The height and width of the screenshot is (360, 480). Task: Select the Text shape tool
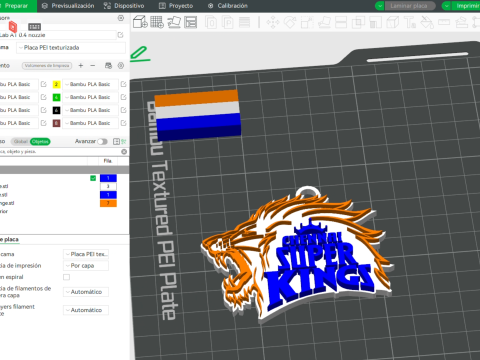410,22
